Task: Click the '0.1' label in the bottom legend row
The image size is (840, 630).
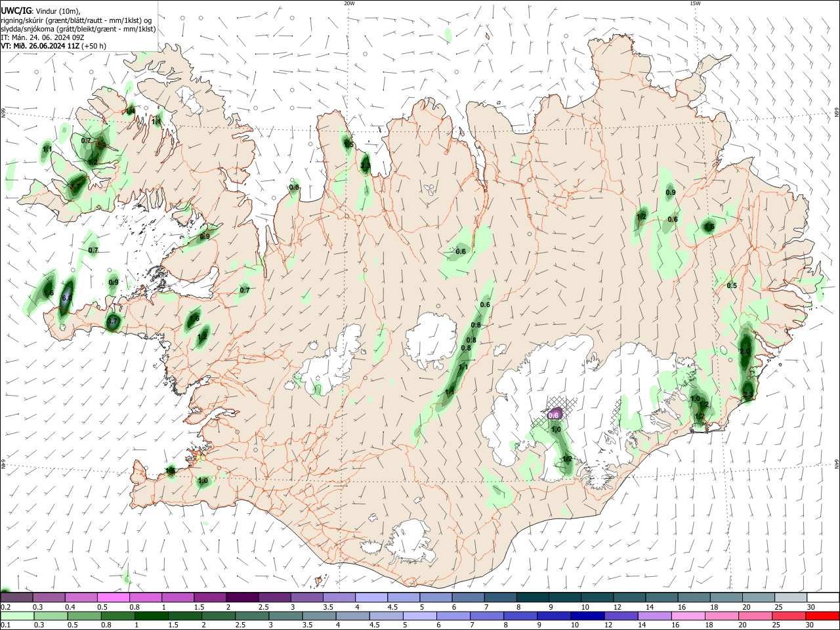Action: click(5, 626)
